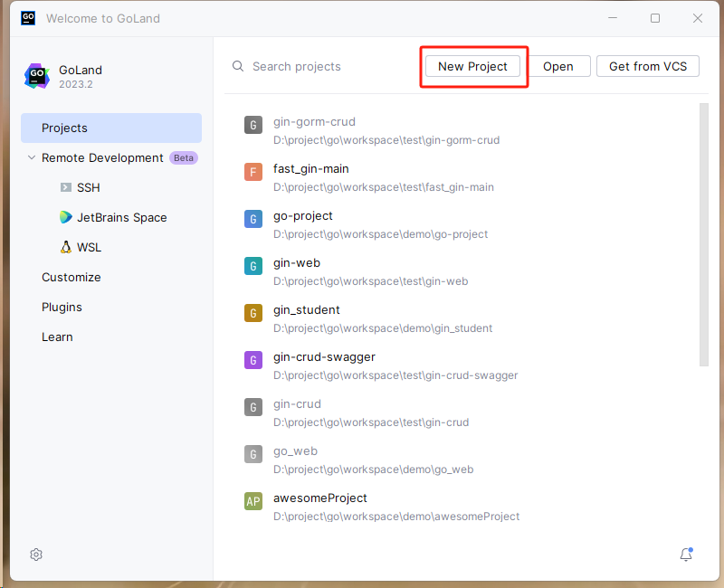Select SSH under Remote Development

click(x=88, y=187)
